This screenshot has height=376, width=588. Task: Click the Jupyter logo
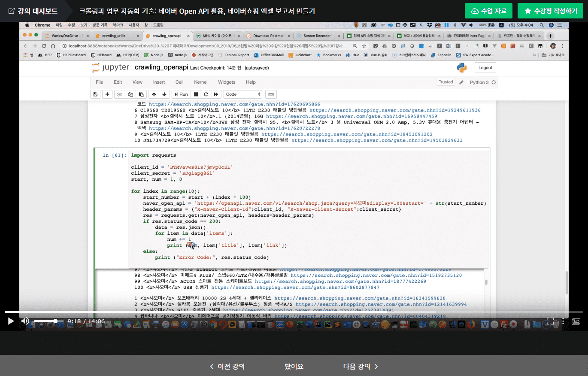click(x=110, y=67)
